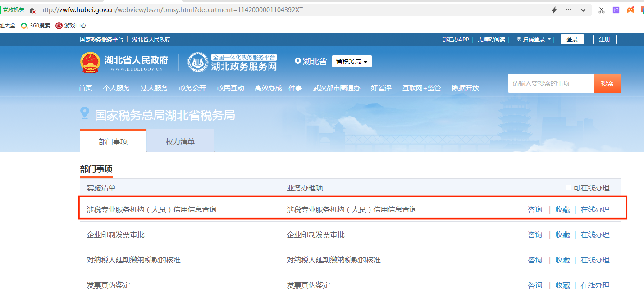Click the orange game controller extension icon
The width and height of the screenshot is (644, 289).
(x=631, y=10)
